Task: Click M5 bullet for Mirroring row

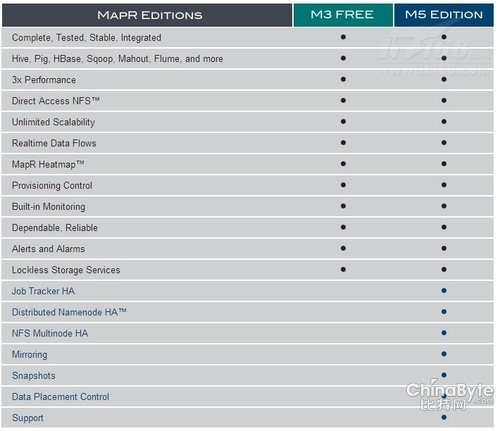Action: [444, 354]
